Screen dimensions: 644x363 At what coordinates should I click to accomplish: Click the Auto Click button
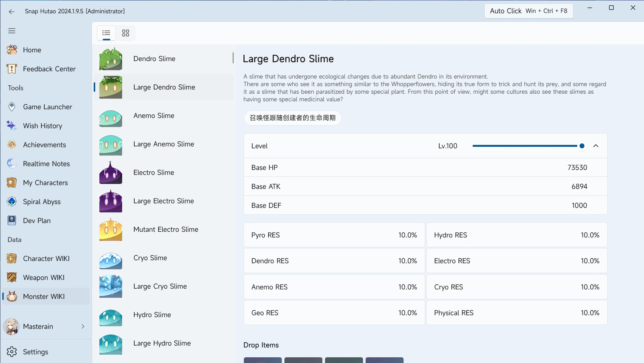(529, 11)
